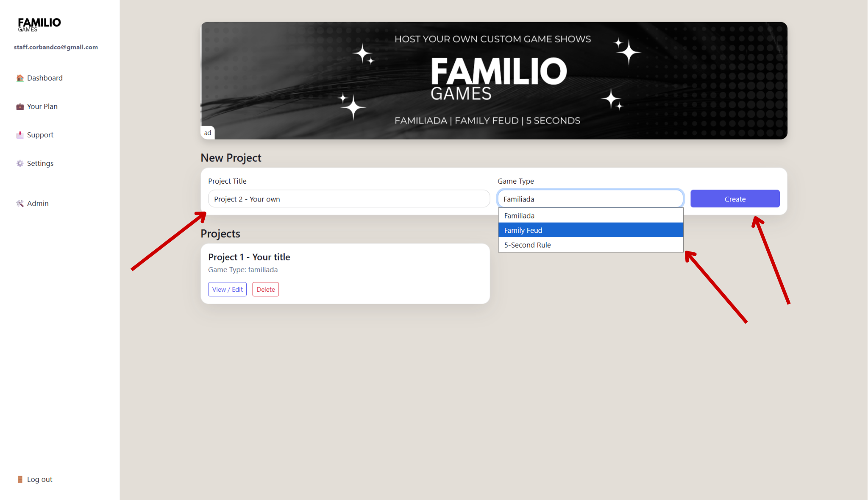This screenshot has width=868, height=500.
Task: Click the 'ad' badge on the banner
Action: 208,132
